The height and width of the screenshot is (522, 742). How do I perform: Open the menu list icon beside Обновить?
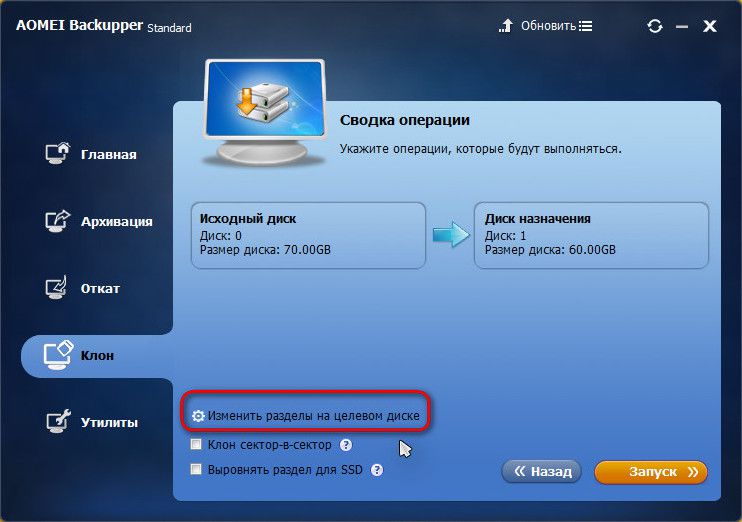click(x=585, y=26)
